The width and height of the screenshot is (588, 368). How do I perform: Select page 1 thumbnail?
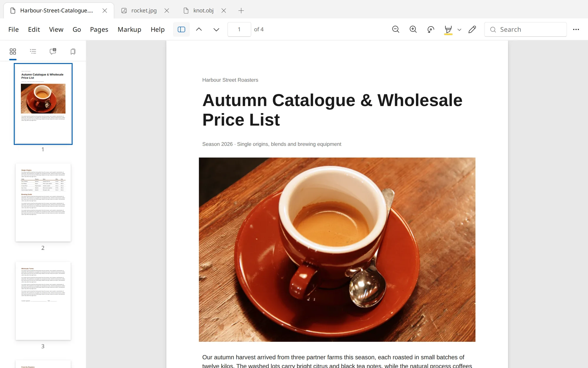tap(43, 104)
